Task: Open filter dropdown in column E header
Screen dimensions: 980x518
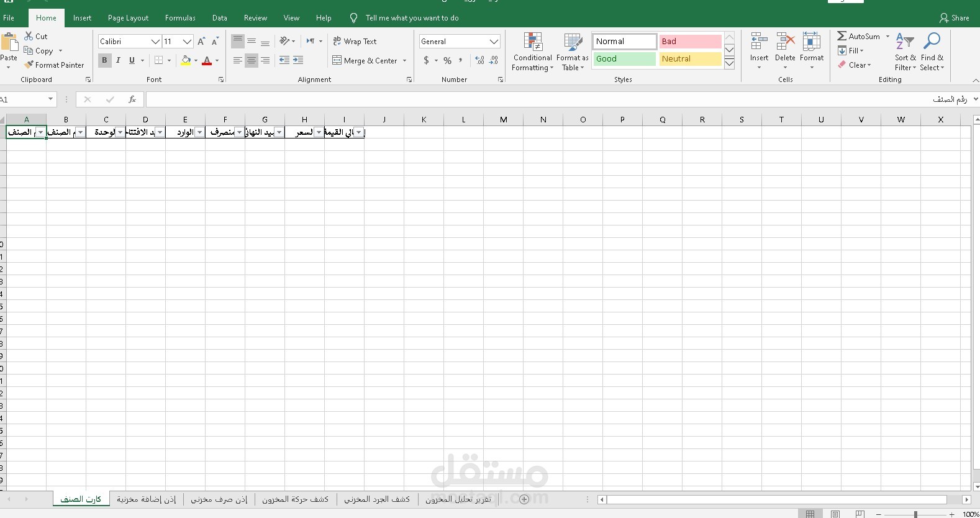Action: (199, 132)
